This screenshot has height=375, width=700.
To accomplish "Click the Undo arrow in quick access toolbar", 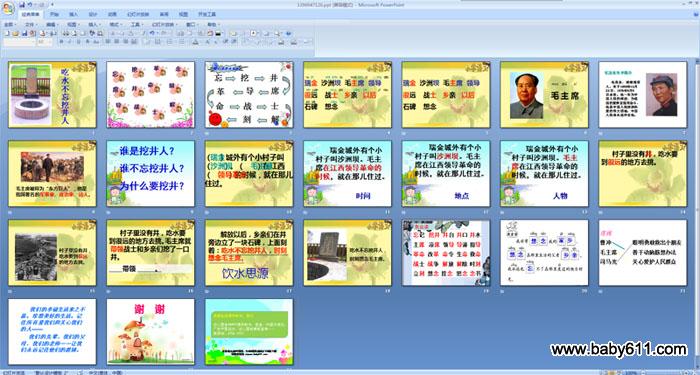I will tap(30, 4).
